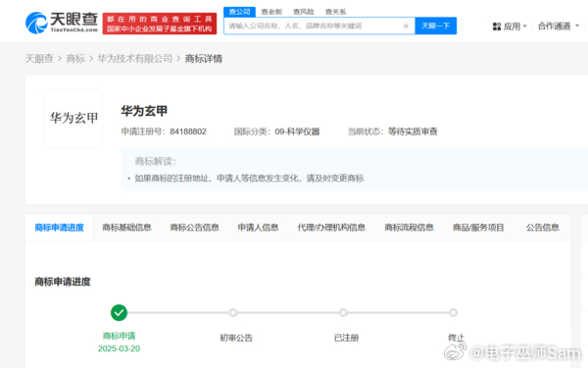Expand the 合作通道 dropdown menu
The image size is (588, 368).
tap(558, 26)
